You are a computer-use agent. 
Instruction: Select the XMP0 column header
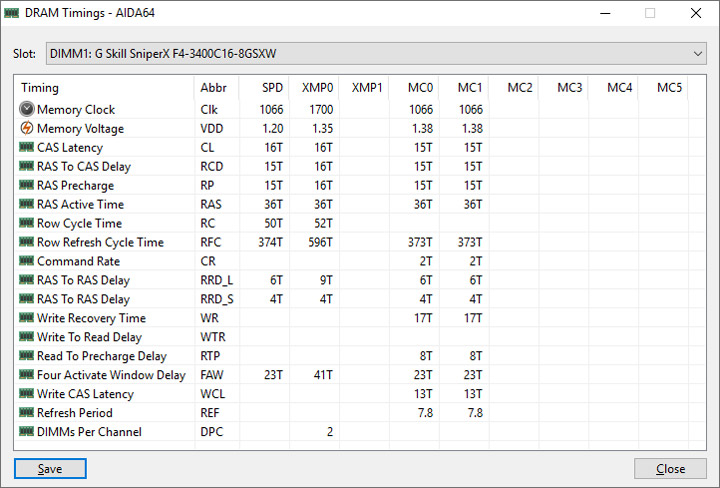(x=317, y=88)
